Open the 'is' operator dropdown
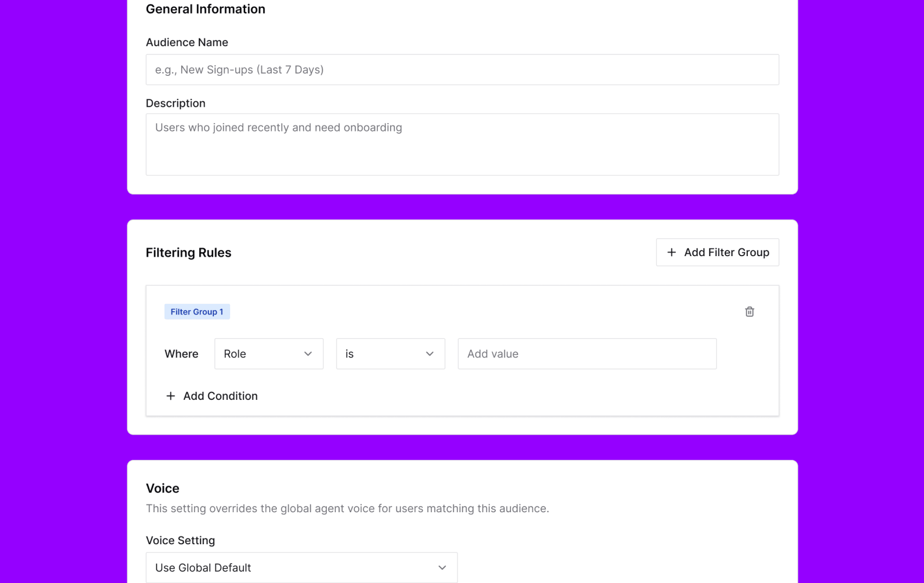This screenshot has width=924, height=583. pos(391,354)
